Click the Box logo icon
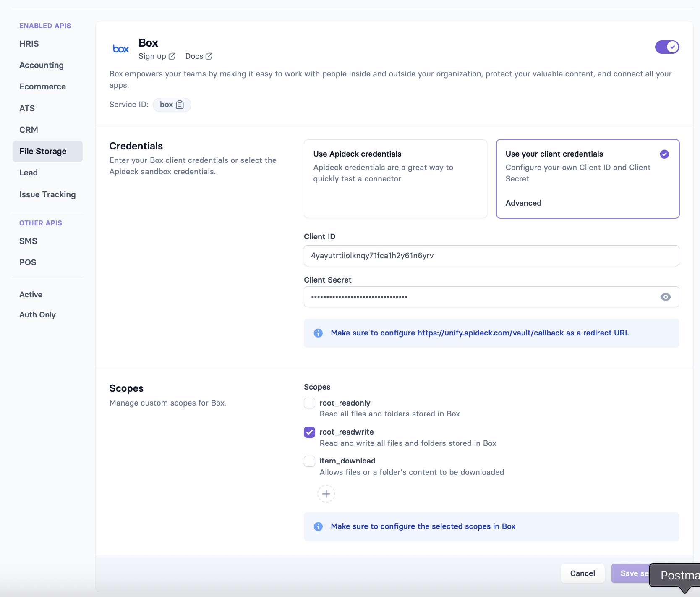Viewport: 700px width, 597px height. coord(121,49)
